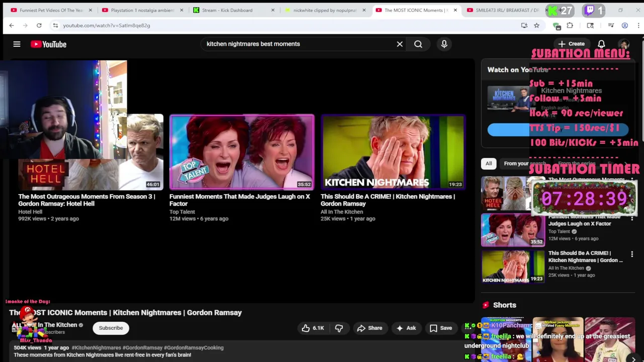
Task: Click the Kitchen Nightmares video title text
Action: click(125, 312)
